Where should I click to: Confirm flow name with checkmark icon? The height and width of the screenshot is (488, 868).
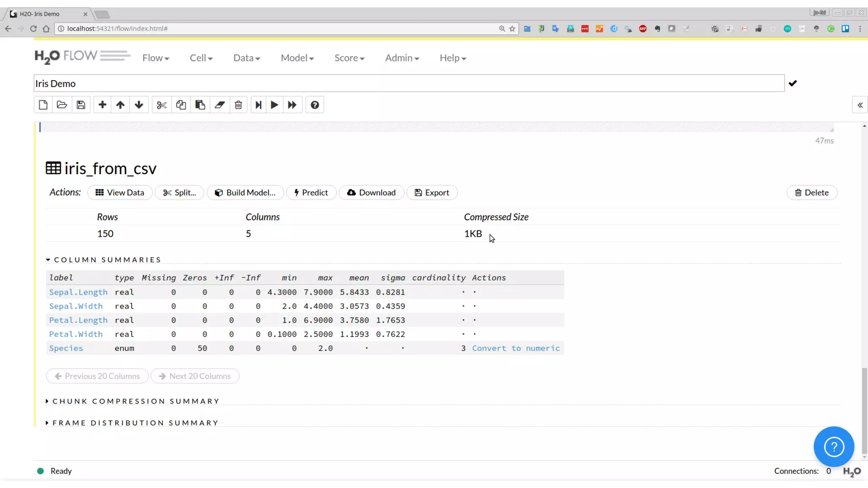(x=793, y=83)
